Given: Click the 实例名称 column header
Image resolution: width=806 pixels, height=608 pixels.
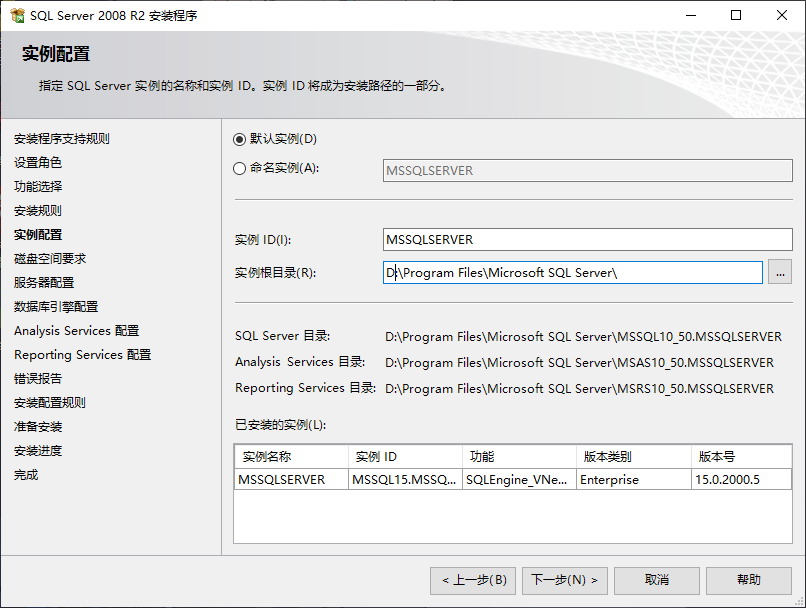Looking at the screenshot, I should tap(291, 456).
